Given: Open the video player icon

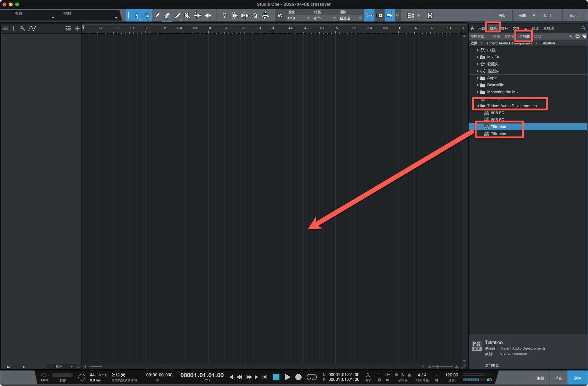Looking at the screenshot, I should pos(430,16).
